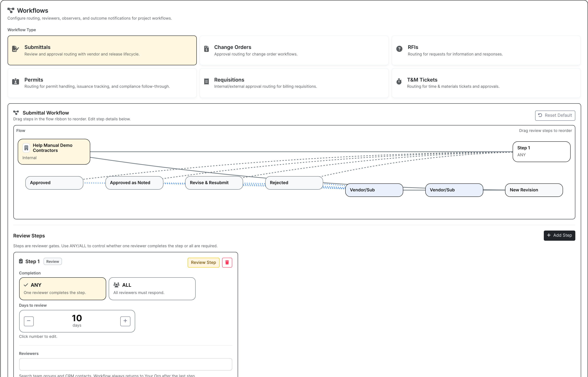Click the RFIs question mark icon
Viewport: 588px width, 377px height.
(x=399, y=49)
